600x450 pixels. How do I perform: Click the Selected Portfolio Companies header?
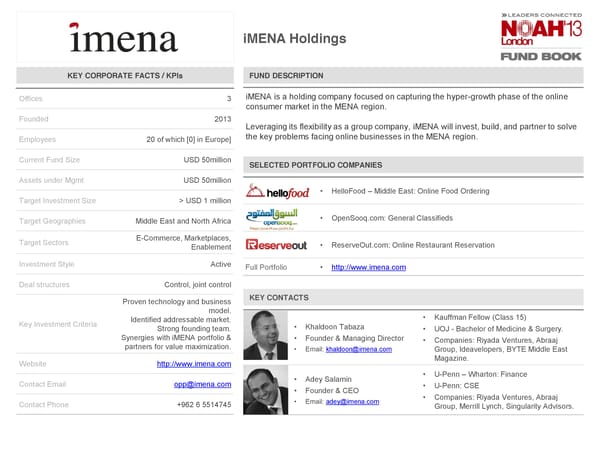point(315,164)
